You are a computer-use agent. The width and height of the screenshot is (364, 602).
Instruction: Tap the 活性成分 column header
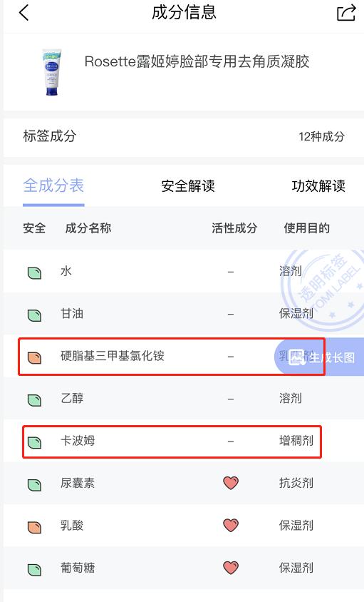pos(234,228)
